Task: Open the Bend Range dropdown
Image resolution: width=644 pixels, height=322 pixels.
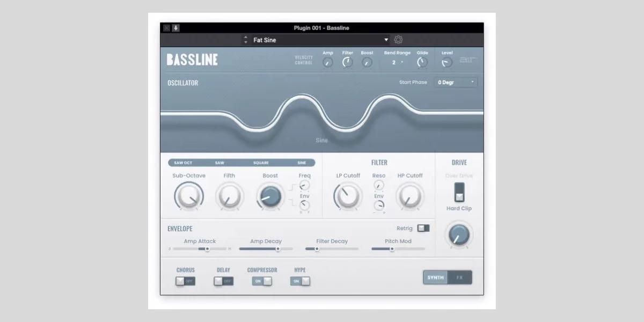Action: (x=397, y=63)
